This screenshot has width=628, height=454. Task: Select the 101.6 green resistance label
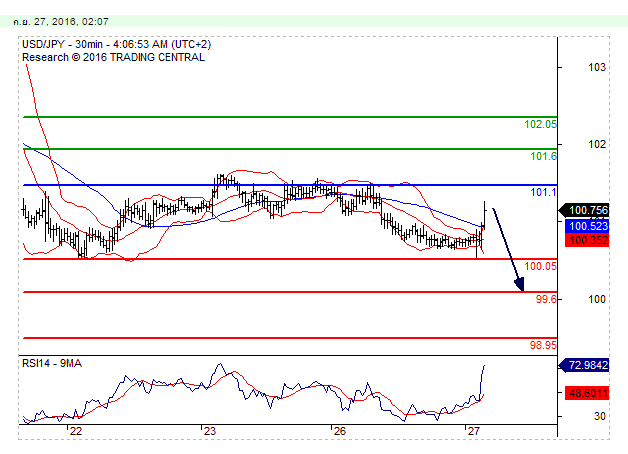point(544,157)
